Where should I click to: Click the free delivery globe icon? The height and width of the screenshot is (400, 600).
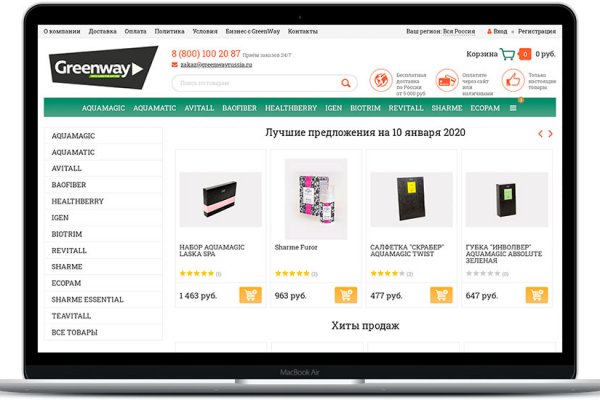pos(381,80)
